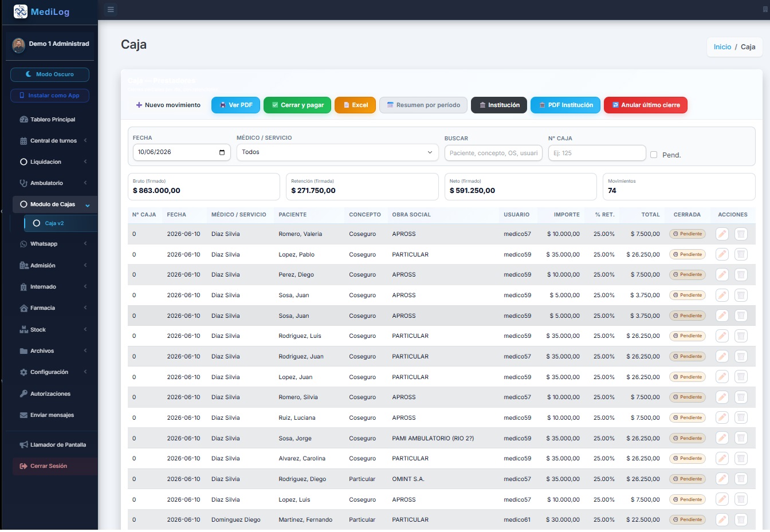Click the Movimientos count 74
The width and height of the screenshot is (770, 532).
[612, 191]
